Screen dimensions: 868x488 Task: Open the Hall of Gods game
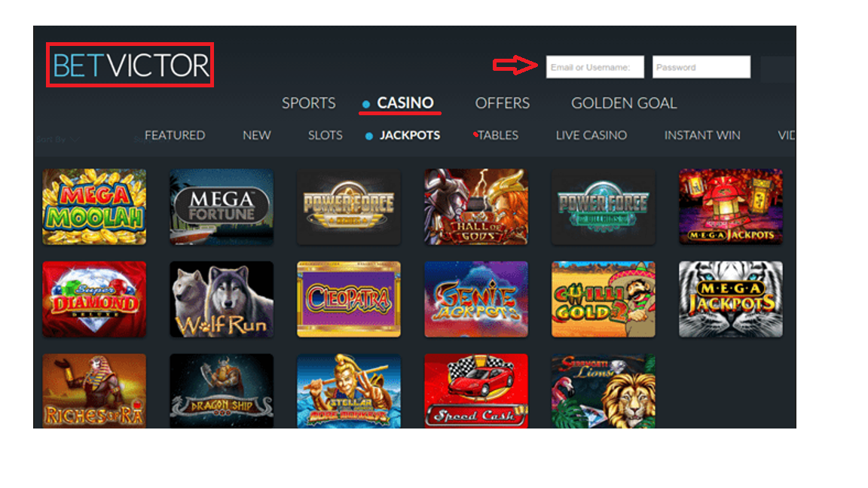(476, 207)
